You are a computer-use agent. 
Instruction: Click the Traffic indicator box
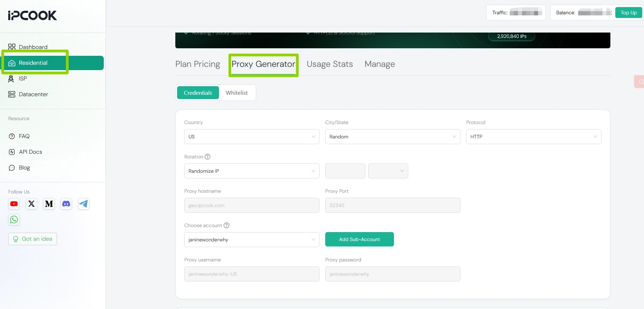pyautogui.click(x=516, y=13)
